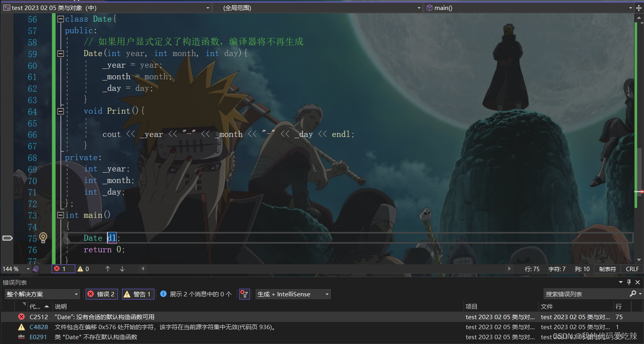Click the 字符: 7 status entry
Screen dimensions: 644x344
pos(557,269)
